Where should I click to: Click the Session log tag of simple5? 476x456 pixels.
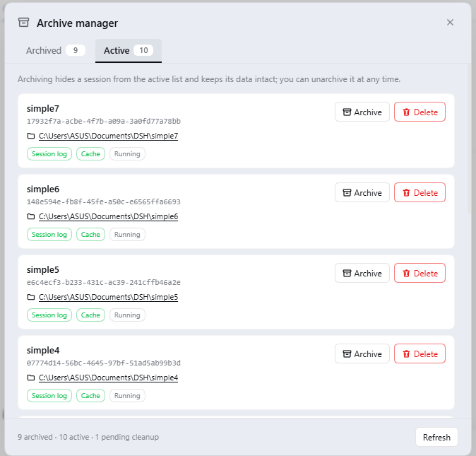[x=49, y=315]
